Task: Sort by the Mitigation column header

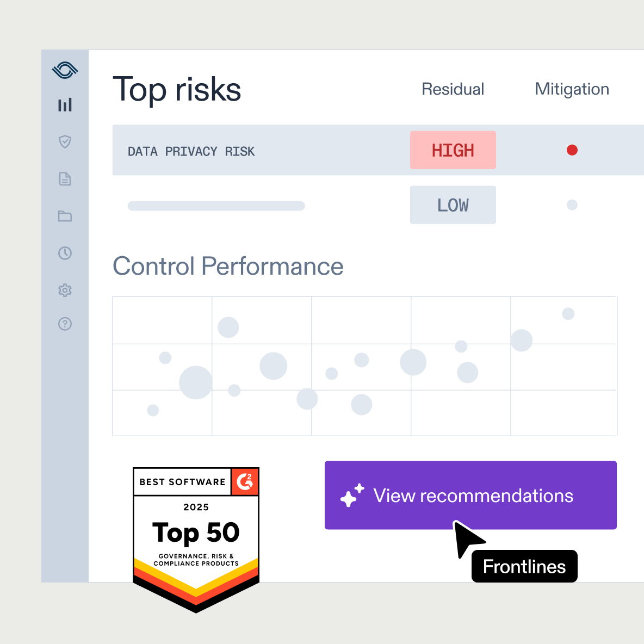Action: 571,89
